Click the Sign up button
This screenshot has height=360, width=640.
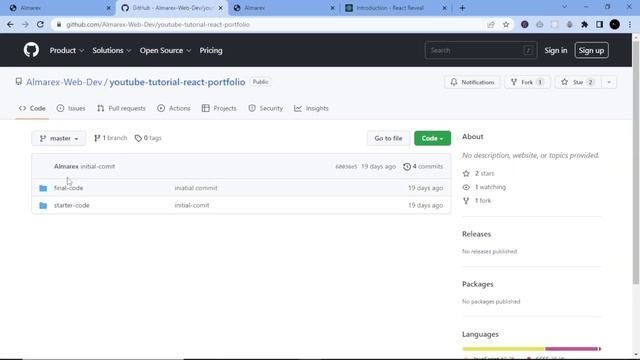pyautogui.click(x=591, y=50)
